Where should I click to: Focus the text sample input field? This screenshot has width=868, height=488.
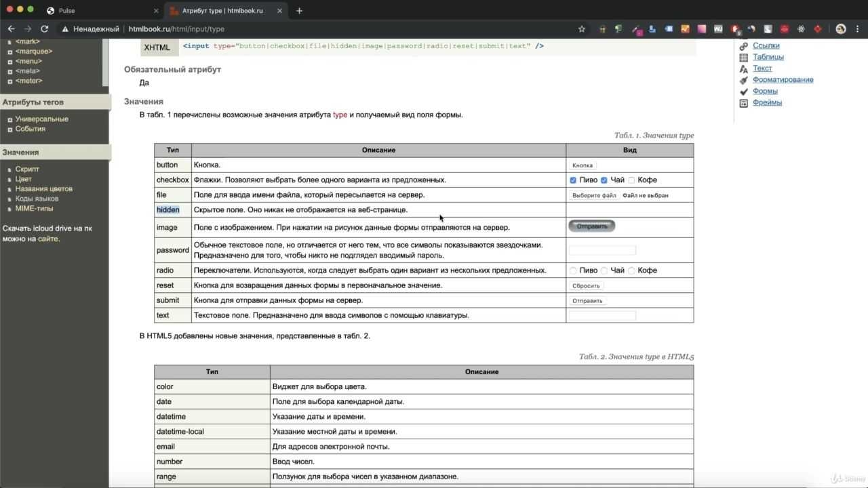click(602, 316)
